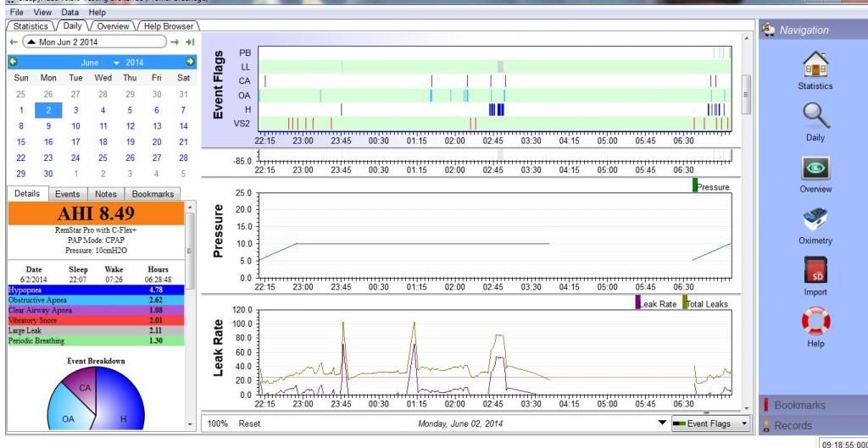
Task: Click the graph area scroll up arrow
Action: (746, 38)
